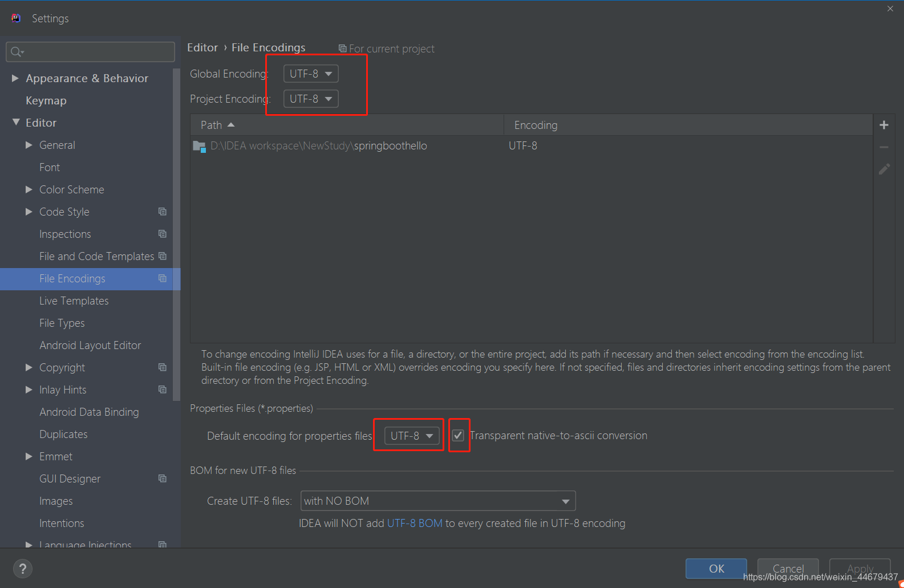Viewport: 904px width, 588px height.
Task: Open default properties files encoding dropdown
Action: pyautogui.click(x=412, y=436)
